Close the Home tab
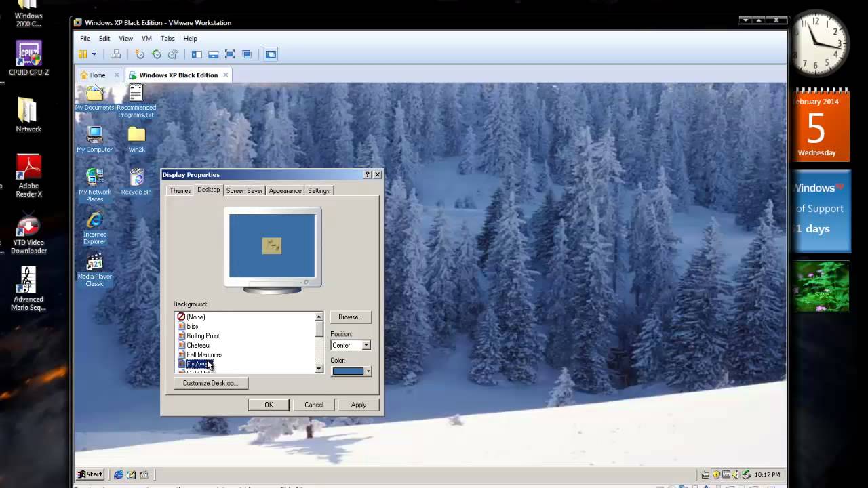Viewport: 868px width, 488px height. [x=117, y=75]
